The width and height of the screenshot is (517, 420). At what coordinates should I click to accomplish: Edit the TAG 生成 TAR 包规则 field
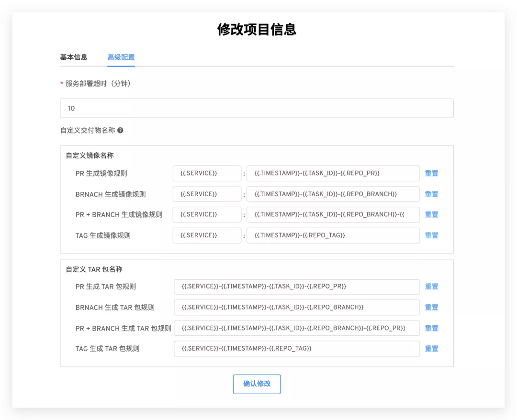click(x=297, y=349)
